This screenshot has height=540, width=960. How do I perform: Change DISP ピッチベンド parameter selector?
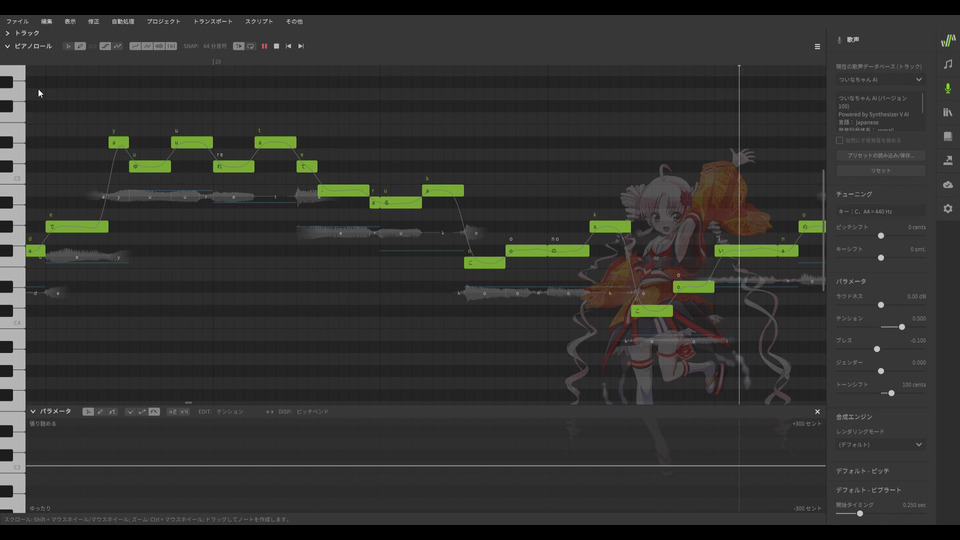[312, 411]
